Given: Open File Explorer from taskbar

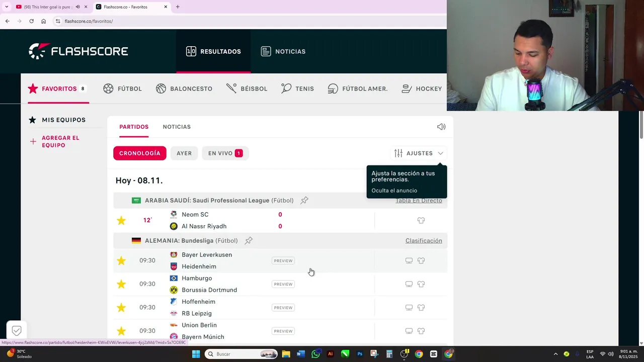Looking at the screenshot, I should pos(286,354).
